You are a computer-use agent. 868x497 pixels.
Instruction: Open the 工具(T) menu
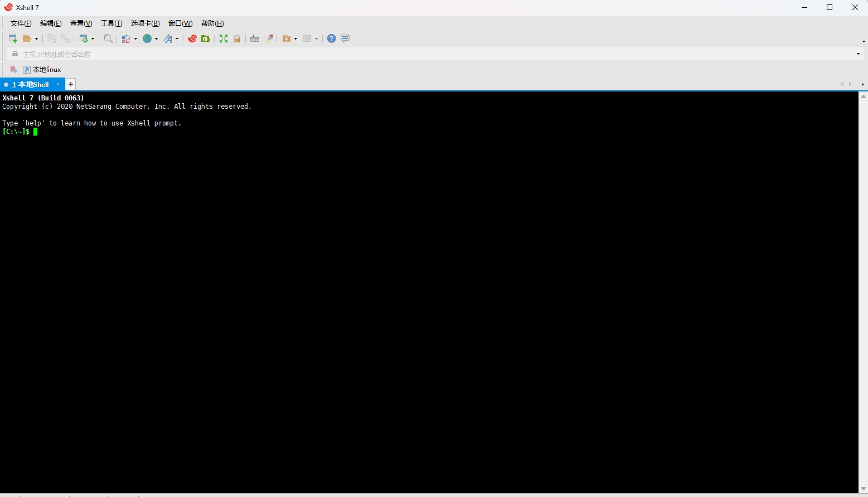pos(111,23)
